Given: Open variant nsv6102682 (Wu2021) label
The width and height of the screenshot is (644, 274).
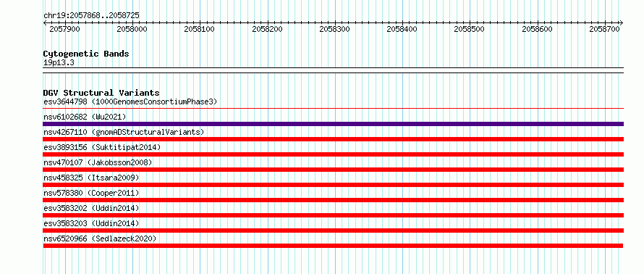Looking at the screenshot, I should [85, 117].
